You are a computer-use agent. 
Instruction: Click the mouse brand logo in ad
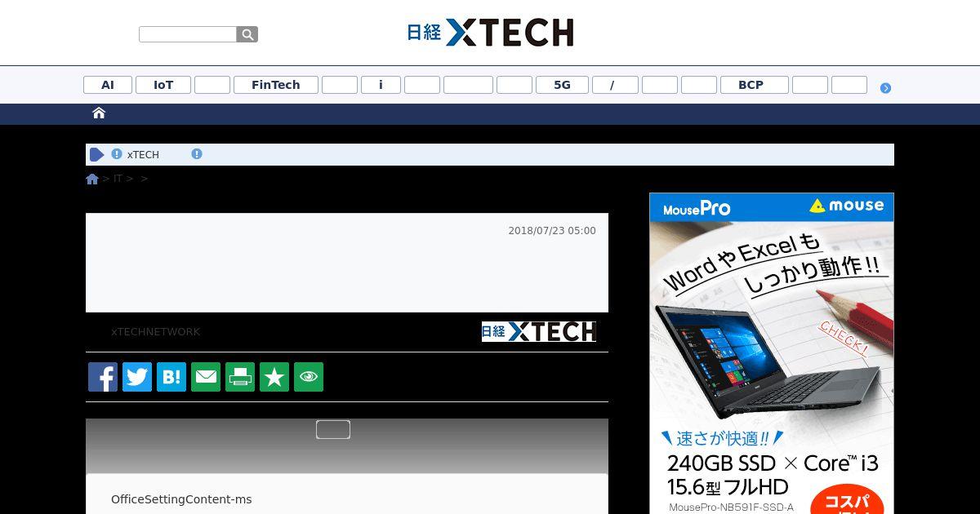click(847, 206)
